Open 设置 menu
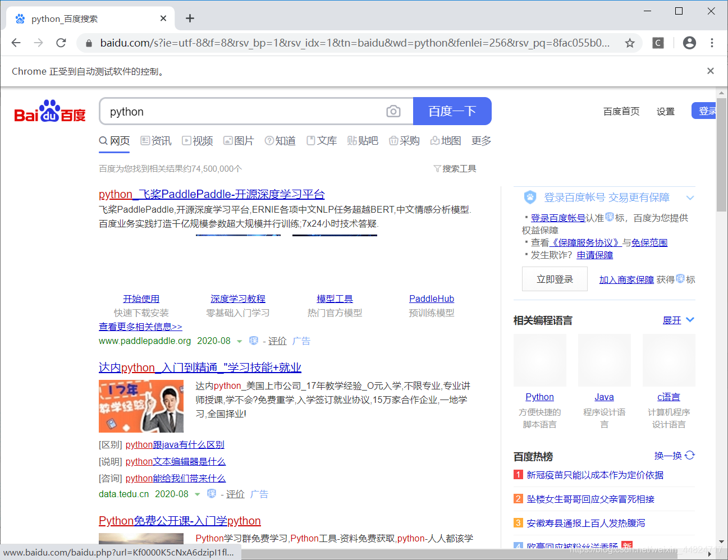 click(666, 111)
